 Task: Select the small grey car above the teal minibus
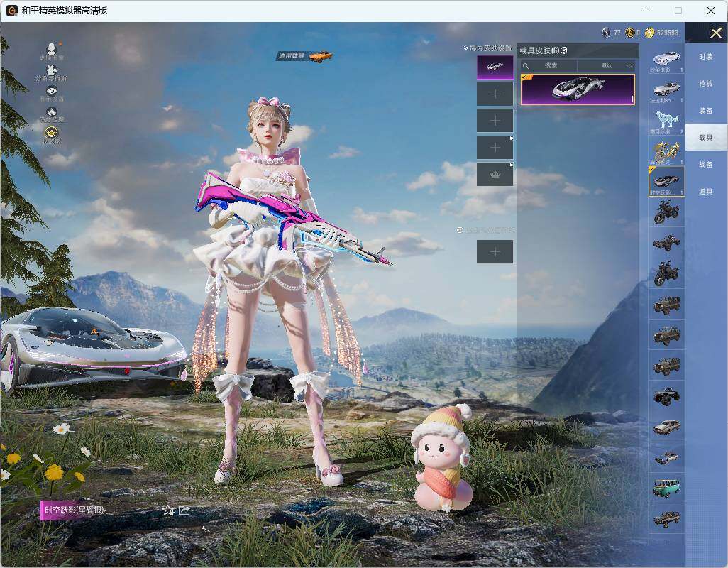666,457
